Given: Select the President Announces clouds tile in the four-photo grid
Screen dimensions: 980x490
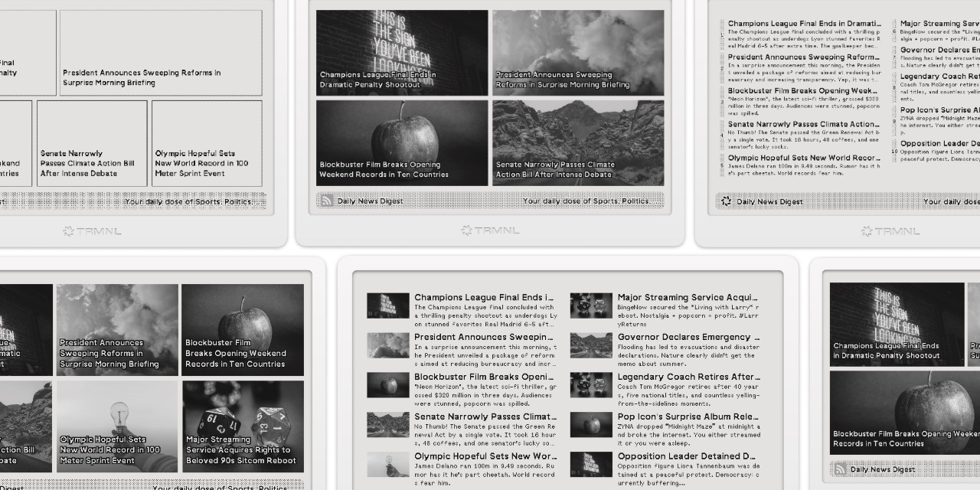Looking at the screenshot, I should click(x=578, y=53).
